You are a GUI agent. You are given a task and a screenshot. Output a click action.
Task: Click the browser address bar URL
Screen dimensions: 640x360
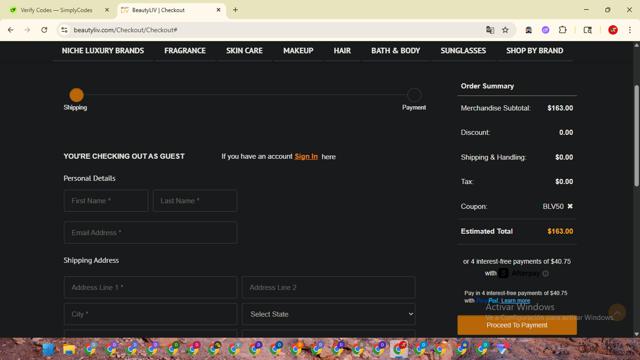click(125, 30)
